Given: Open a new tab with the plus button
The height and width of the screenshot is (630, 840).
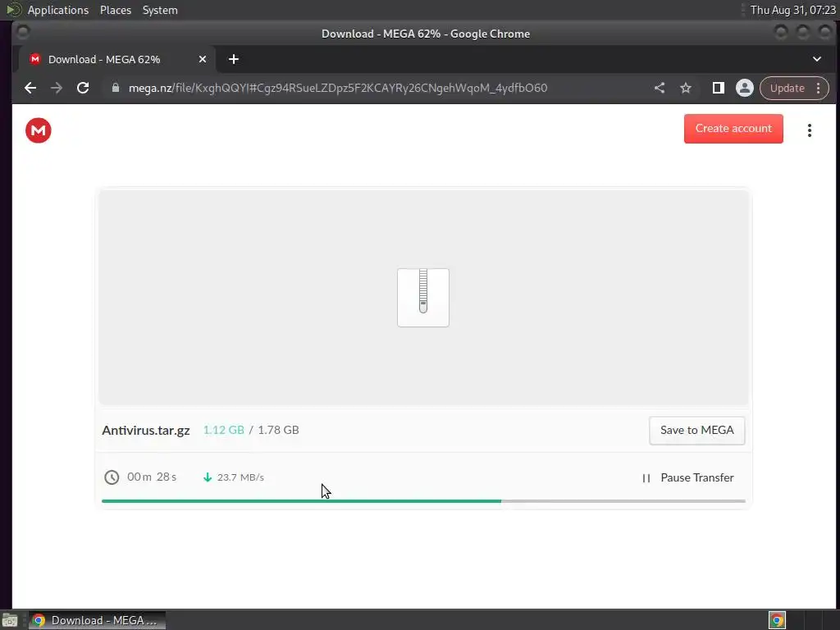Looking at the screenshot, I should 234,59.
